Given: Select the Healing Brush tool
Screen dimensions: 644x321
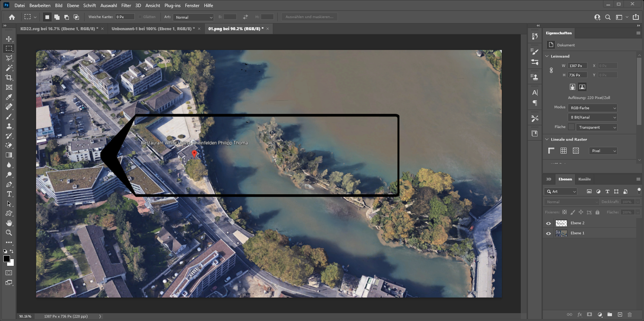Looking at the screenshot, I should (x=9, y=107).
